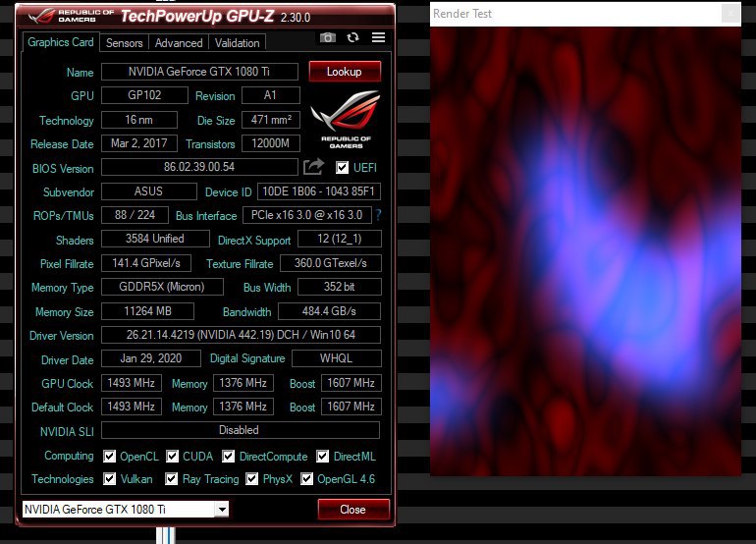
Task: Toggle the Ray Tracing checkbox
Action: (171, 479)
